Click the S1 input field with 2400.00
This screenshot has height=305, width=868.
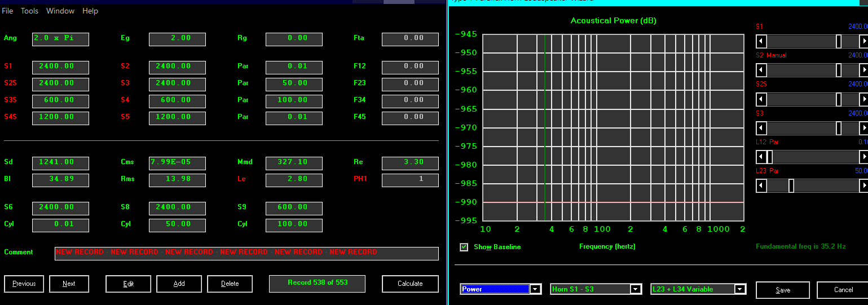click(60, 67)
